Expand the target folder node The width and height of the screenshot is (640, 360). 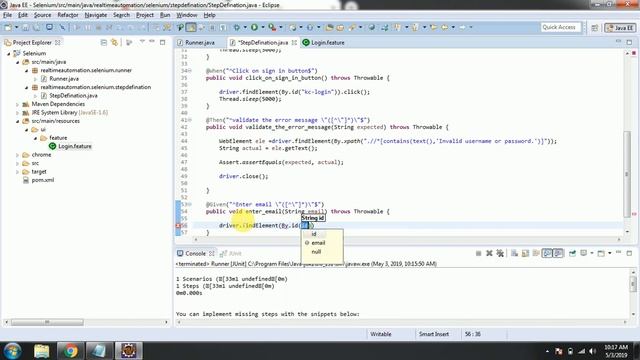(18, 172)
